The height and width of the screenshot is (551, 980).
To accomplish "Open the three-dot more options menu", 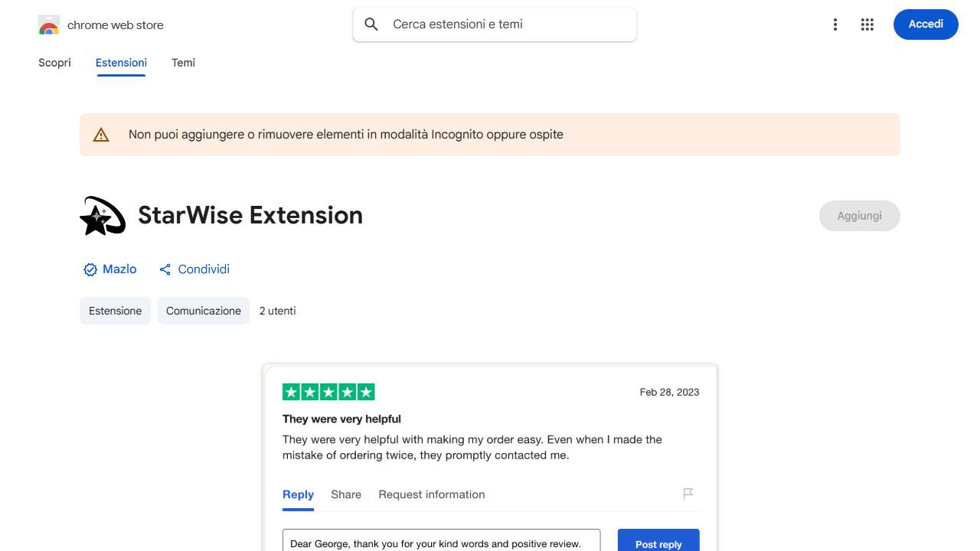I will click(x=835, y=24).
